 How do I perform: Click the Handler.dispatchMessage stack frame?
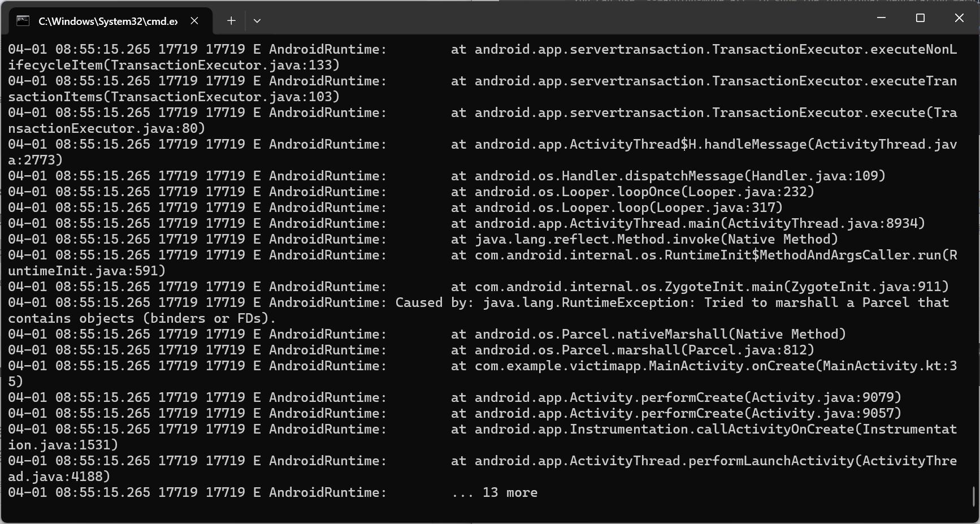680,176
